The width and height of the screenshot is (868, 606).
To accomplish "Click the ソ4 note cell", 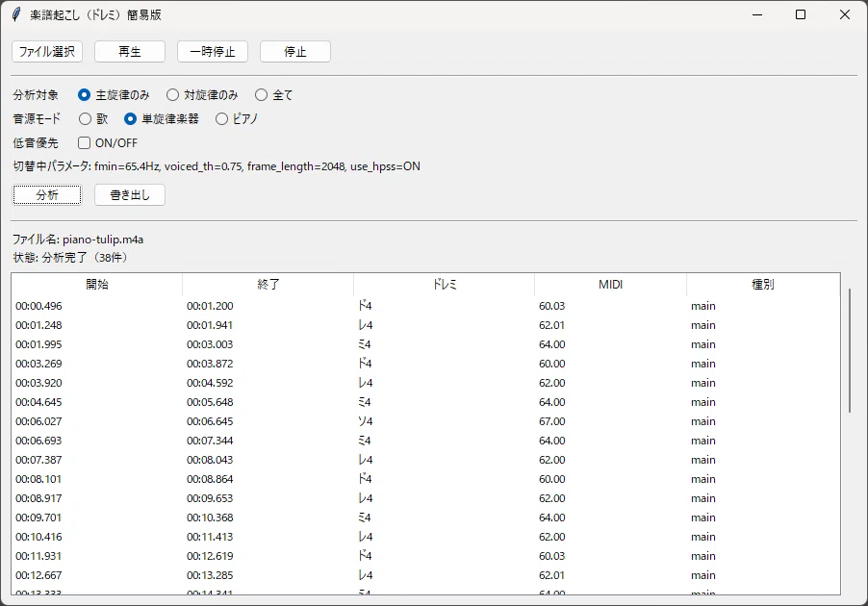I will coord(366,421).
